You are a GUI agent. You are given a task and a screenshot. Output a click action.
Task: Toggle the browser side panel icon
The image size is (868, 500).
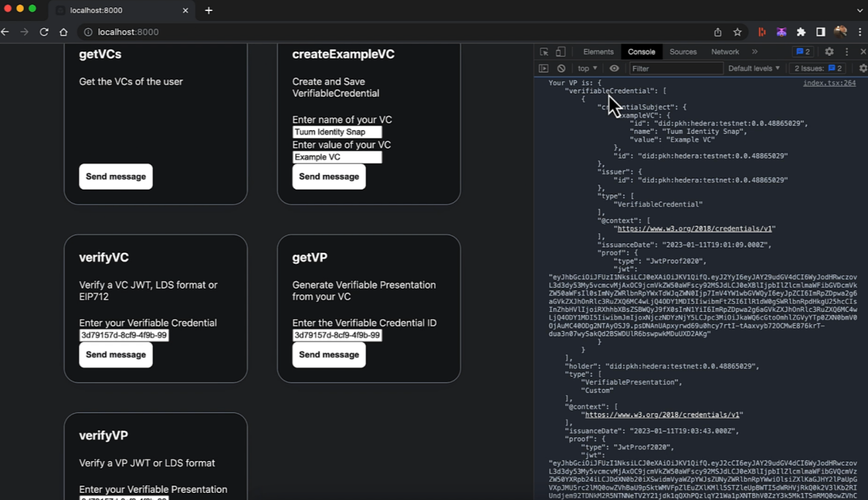[820, 32]
